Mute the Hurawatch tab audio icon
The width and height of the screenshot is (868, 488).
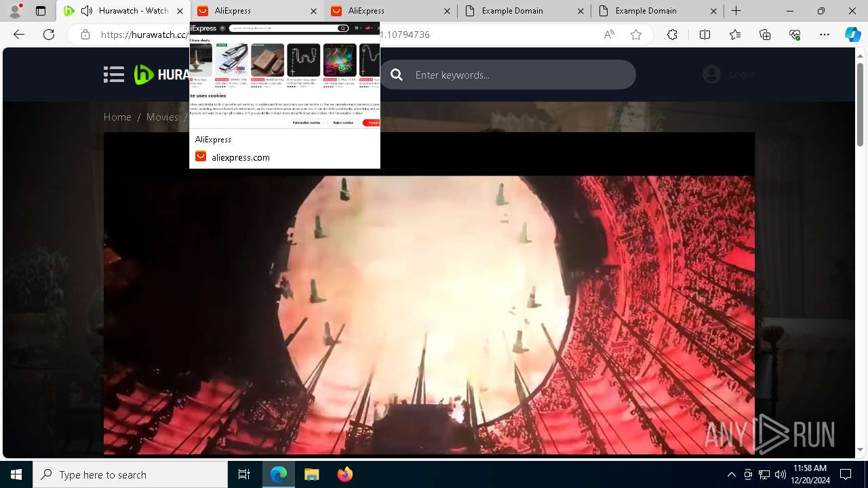86,11
